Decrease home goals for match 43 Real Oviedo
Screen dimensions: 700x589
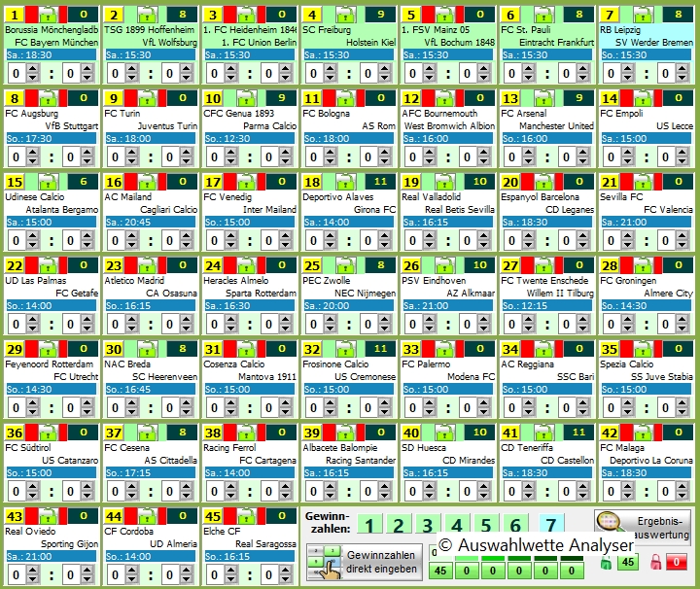pyautogui.click(x=33, y=579)
